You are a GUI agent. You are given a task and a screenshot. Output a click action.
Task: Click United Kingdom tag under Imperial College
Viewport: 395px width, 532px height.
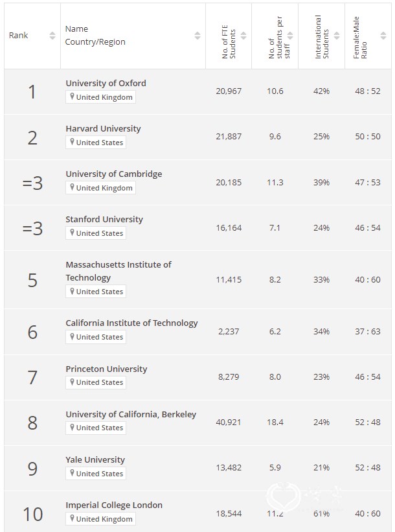point(101,519)
